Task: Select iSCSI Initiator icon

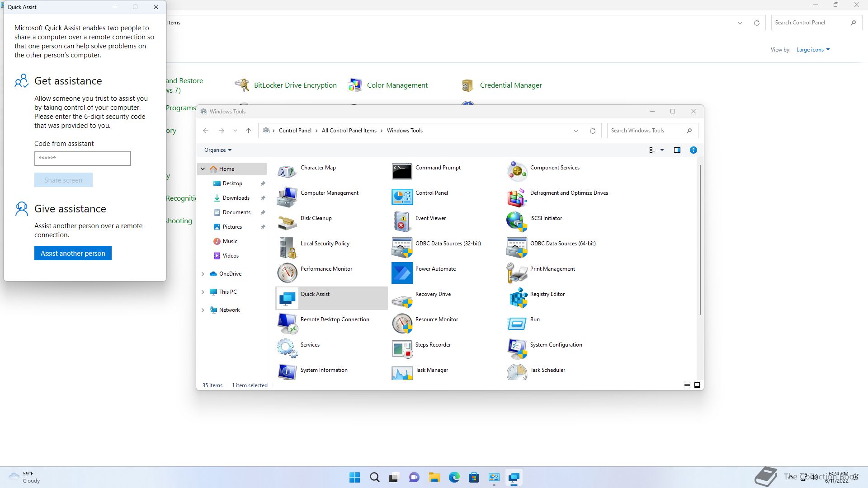Action: (x=517, y=222)
